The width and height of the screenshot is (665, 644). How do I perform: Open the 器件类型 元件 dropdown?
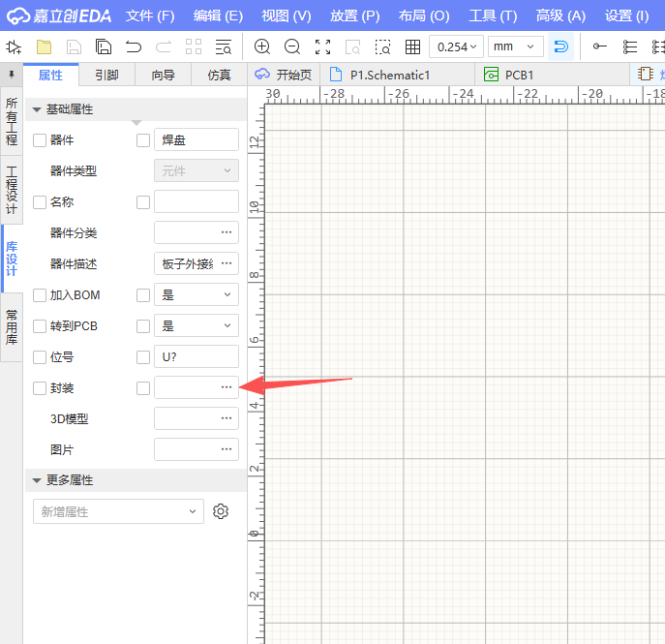click(x=196, y=171)
